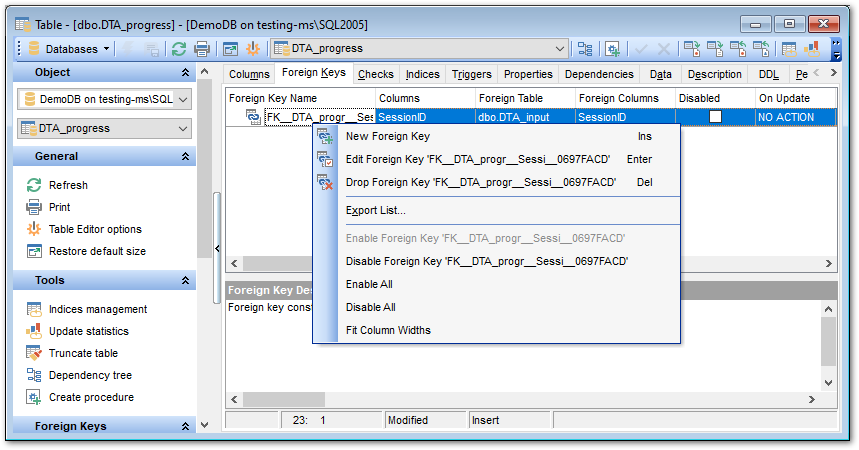The height and width of the screenshot is (450, 859).
Task: Click the Dependency tree icon in the sidebar
Action: point(34,375)
